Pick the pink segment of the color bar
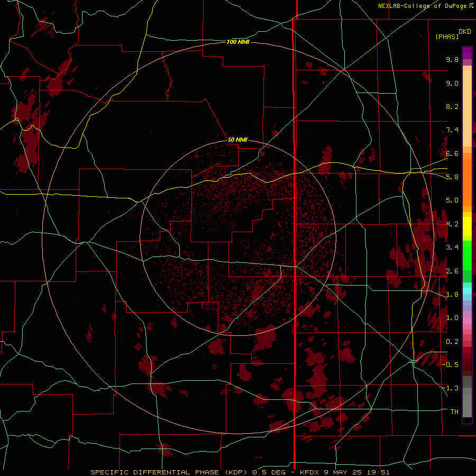 coord(467,321)
